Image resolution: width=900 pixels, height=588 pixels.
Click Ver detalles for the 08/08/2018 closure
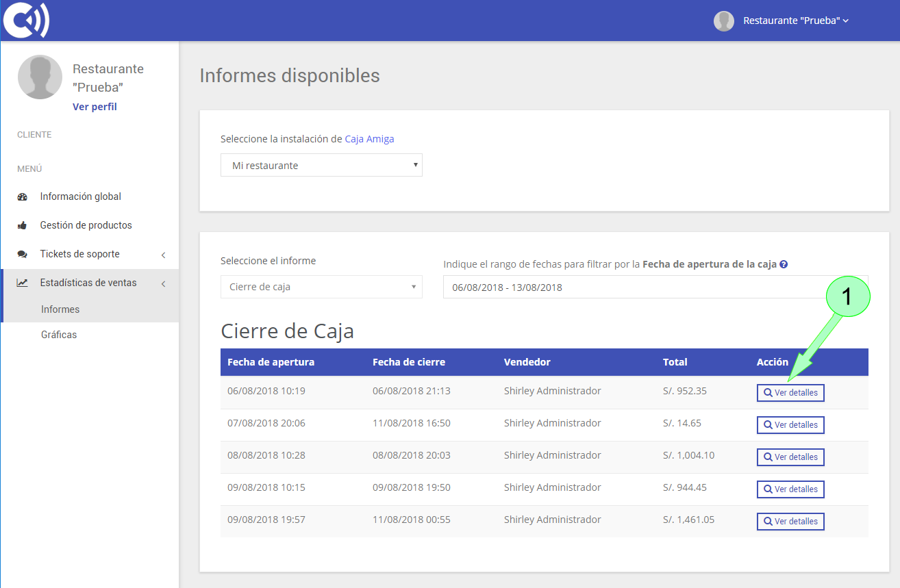pos(790,457)
